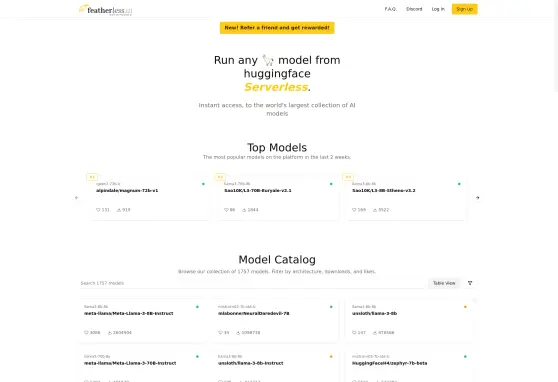Open meta-llama/Meta-Llama-3-8B-Instruct card
This screenshot has height=382, width=558.
tap(142, 320)
